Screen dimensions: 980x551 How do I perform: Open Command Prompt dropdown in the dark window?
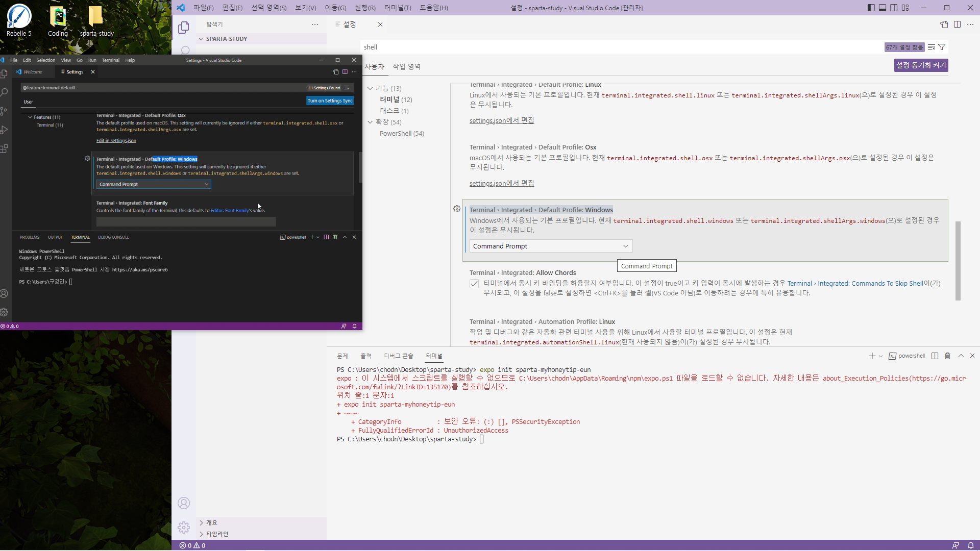tap(154, 184)
